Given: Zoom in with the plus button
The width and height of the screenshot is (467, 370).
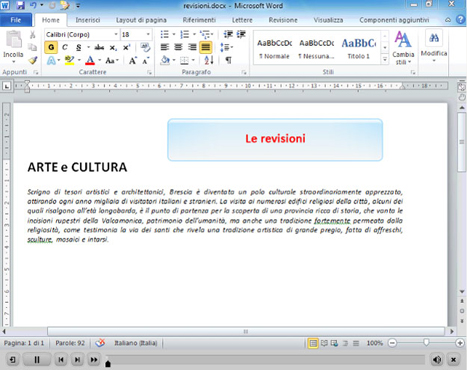Looking at the screenshot, I should click(460, 343).
